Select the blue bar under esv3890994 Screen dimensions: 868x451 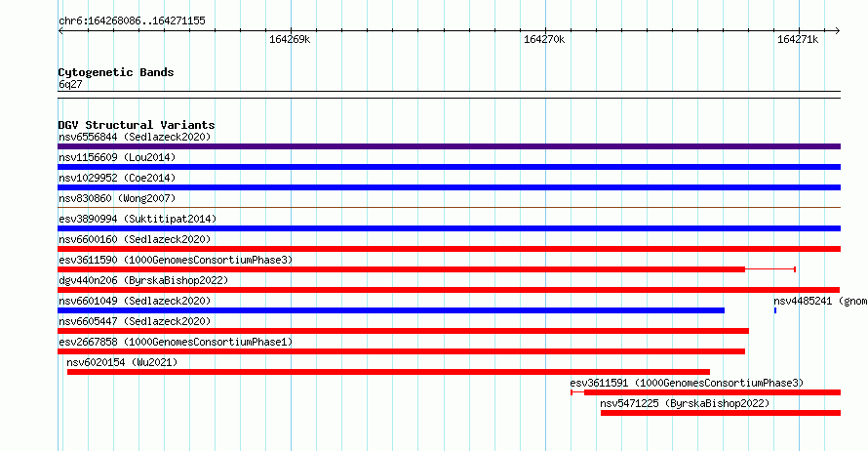point(449,228)
